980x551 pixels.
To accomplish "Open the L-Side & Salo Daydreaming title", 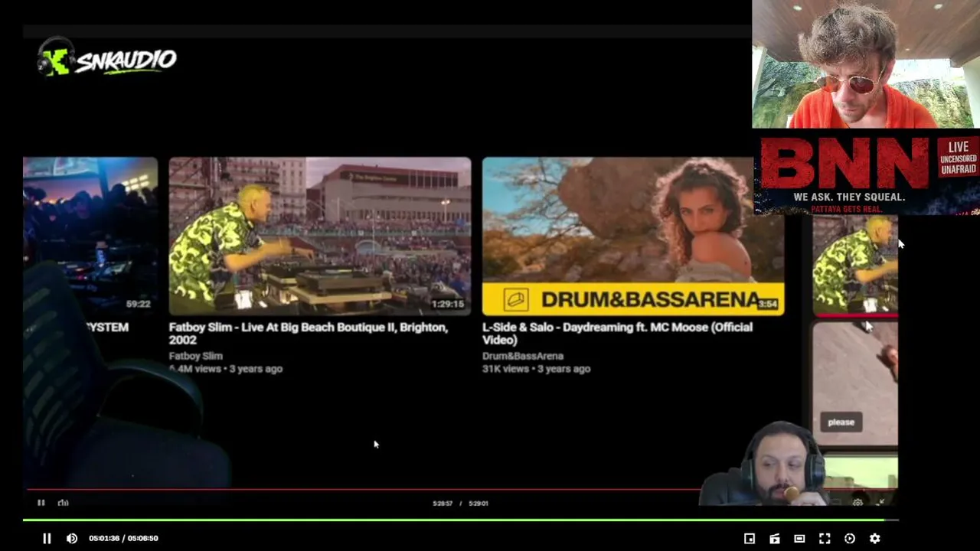I will pyautogui.click(x=617, y=334).
